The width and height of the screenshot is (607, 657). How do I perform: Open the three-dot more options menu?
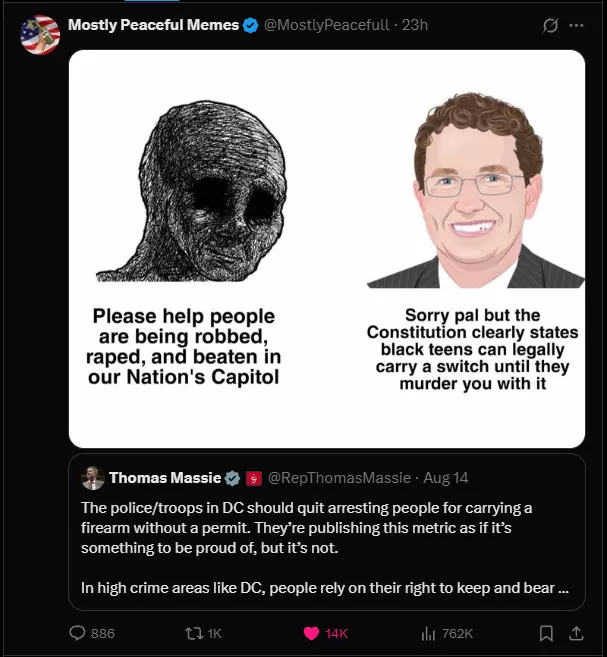click(576, 26)
